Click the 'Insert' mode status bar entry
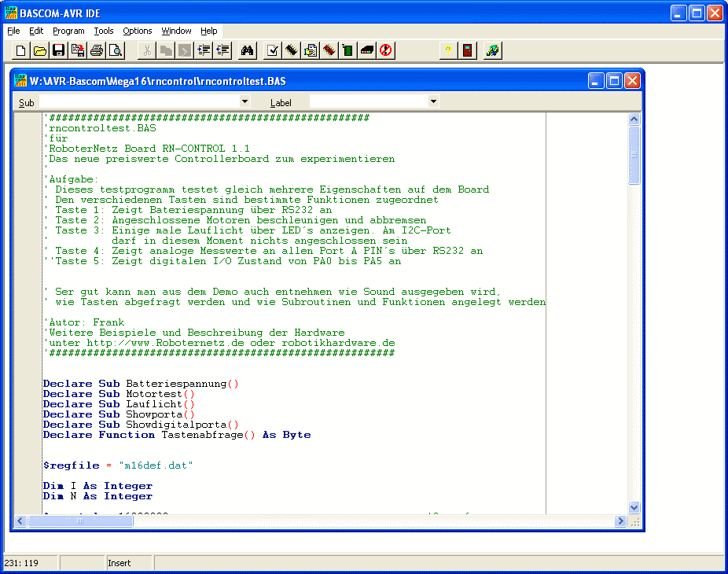This screenshot has width=728, height=574. coord(119,563)
